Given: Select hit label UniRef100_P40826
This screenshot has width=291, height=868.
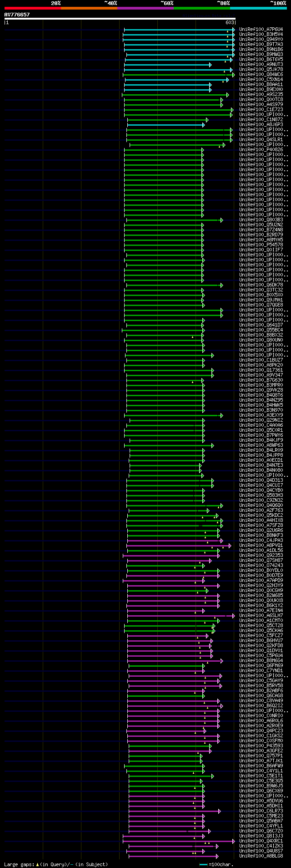Looking at the screenshot, I should coord(261,149).
